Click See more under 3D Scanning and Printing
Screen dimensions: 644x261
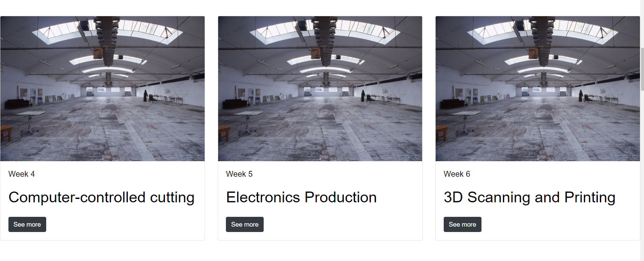462,224
